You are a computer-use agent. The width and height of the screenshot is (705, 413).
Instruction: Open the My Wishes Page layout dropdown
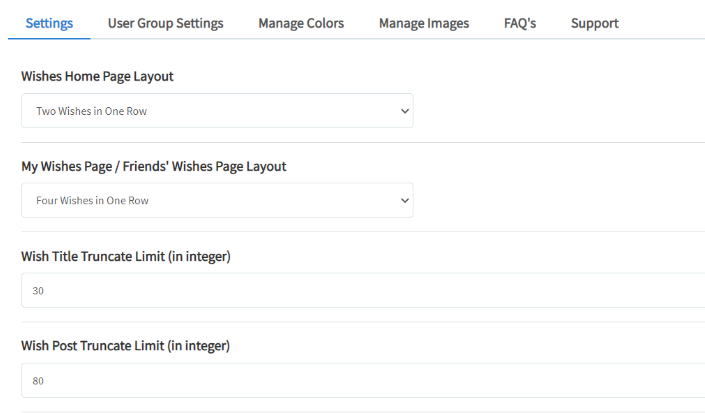[217, 200]
